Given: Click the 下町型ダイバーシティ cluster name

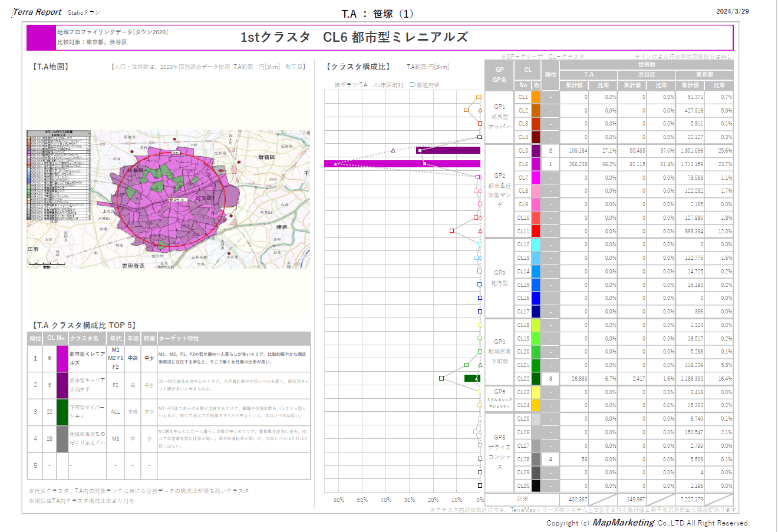Looking at the screenshot, I should [87, 412].
